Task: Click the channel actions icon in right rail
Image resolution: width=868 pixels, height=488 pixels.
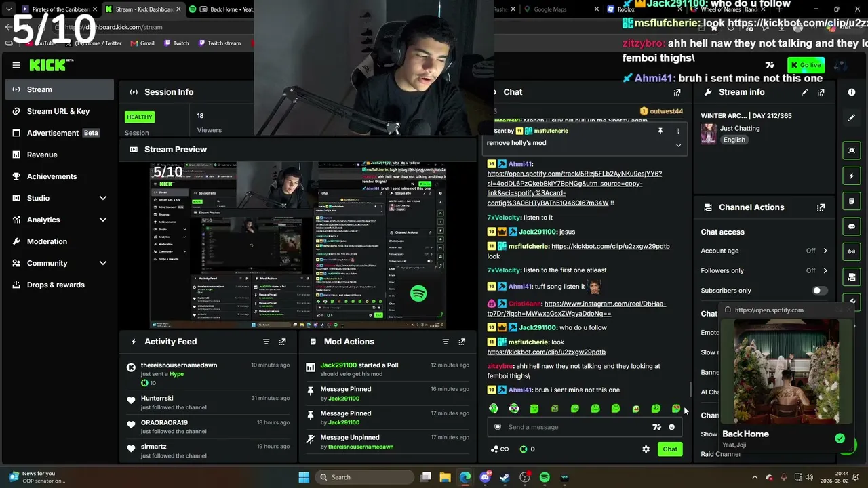Action: click(x=852, y=277)
